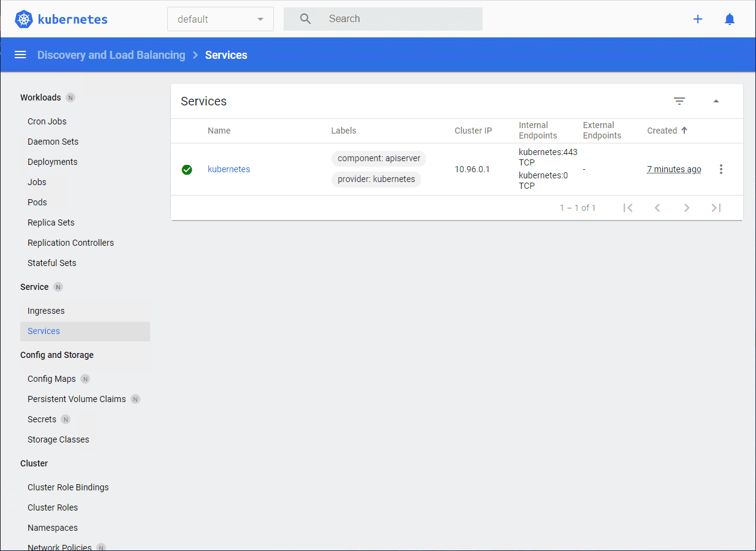Open Daemon Sets in sidebar

(x=53, y=142)
